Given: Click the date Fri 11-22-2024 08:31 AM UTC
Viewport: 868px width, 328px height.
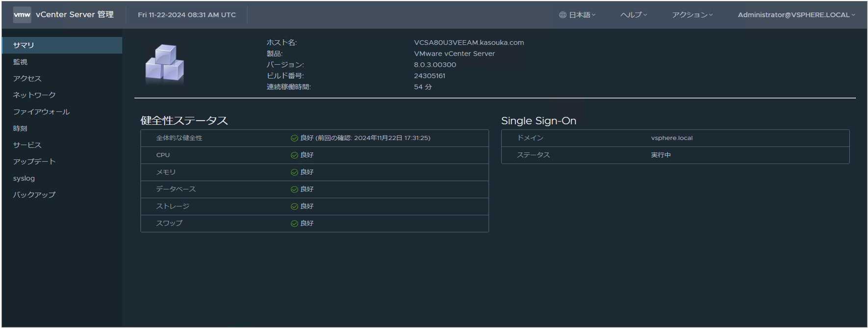Looking at the screenshot, I should point(187,15).
